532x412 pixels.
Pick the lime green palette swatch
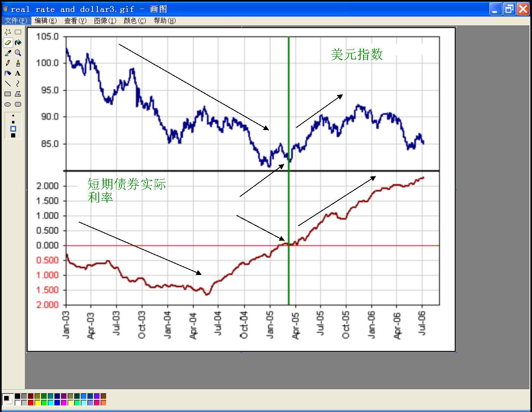pos(44,403)
